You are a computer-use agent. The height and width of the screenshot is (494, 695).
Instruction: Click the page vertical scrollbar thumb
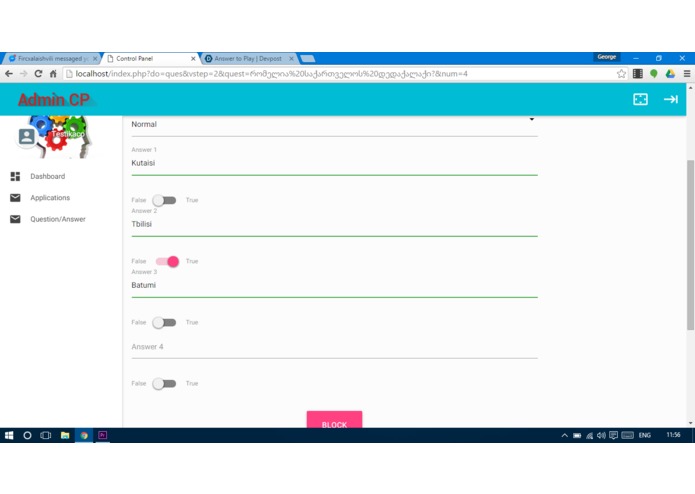[x=690, y=245]
